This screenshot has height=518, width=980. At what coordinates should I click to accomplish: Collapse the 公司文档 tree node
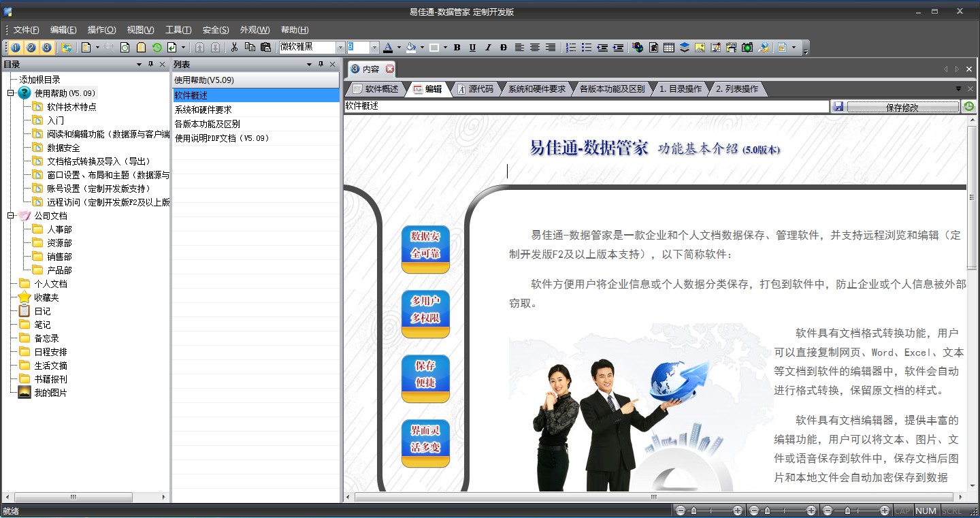pos(11,216)
